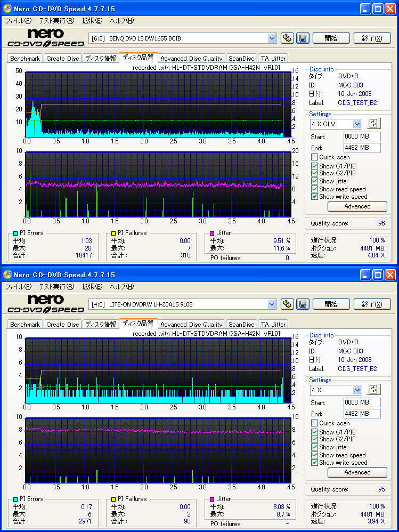Click Advanced button in top window settings
This screenshot has width=399, height=532.
(357, 206)
